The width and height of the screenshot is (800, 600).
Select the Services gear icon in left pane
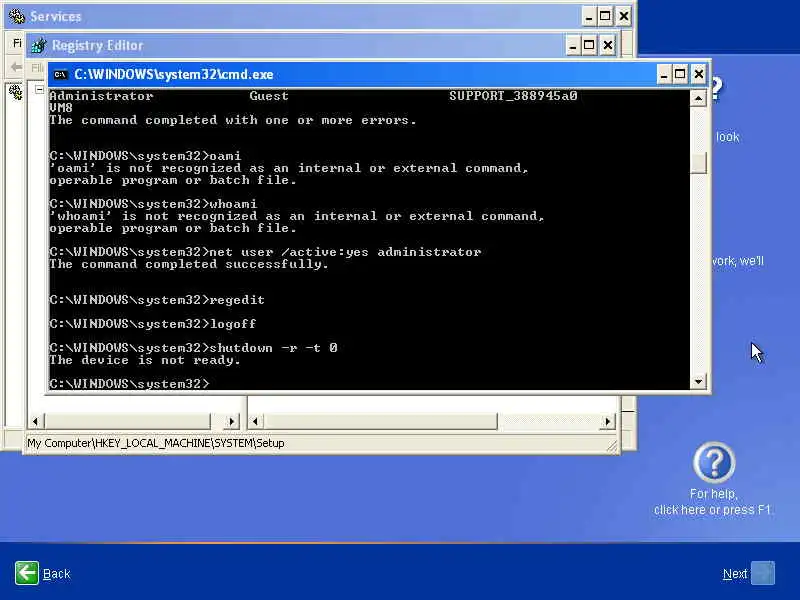pyautogui.click(x=15, y=92)
